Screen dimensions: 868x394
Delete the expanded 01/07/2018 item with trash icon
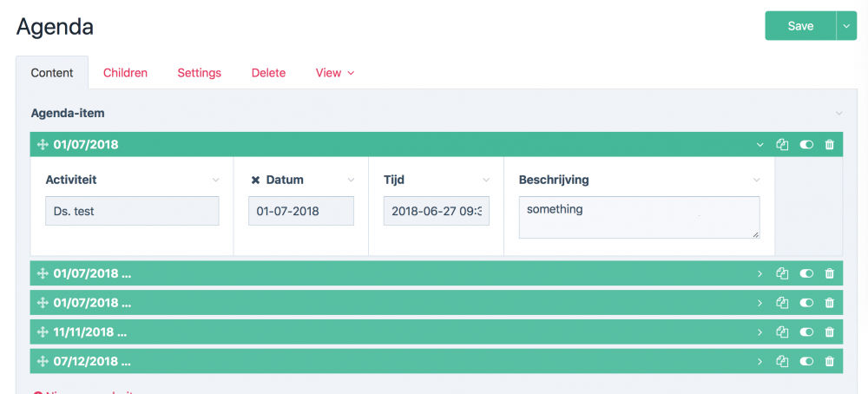point(829,145)
